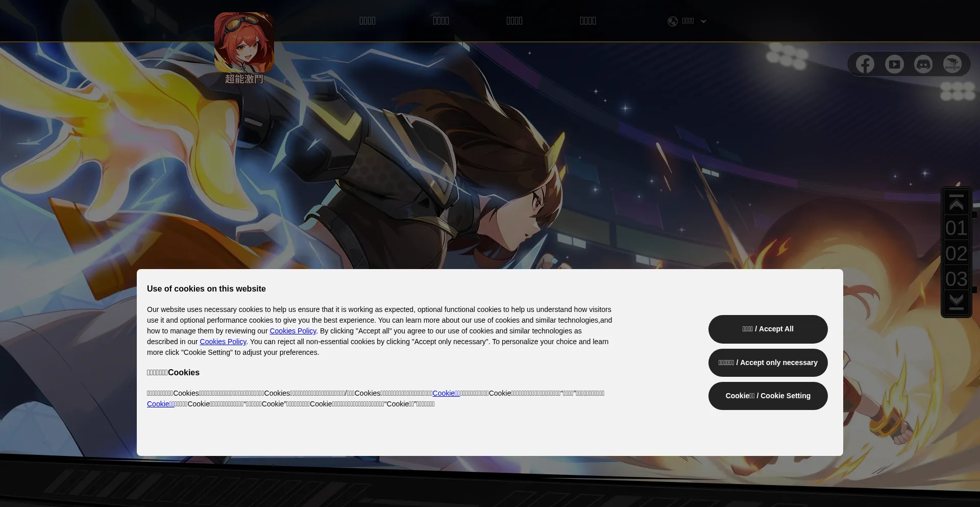Jump to bottom with the down-arrow icon

957,301
